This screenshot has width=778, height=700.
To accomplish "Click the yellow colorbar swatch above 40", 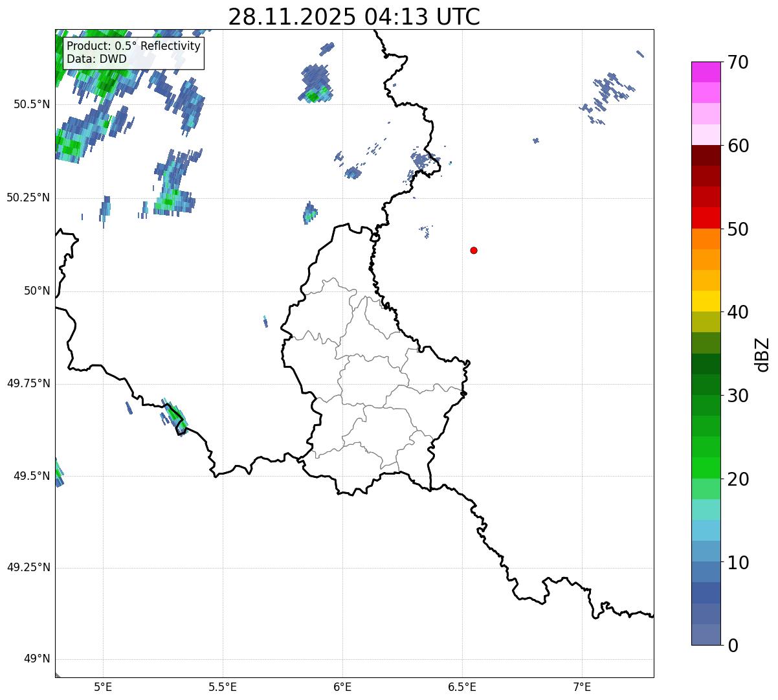I will click(x=706, y=301).
